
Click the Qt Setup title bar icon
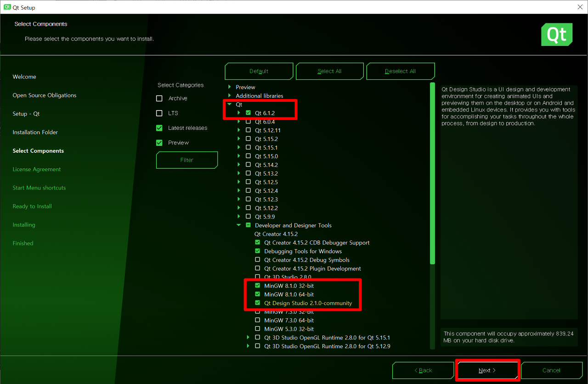[7, 7]
